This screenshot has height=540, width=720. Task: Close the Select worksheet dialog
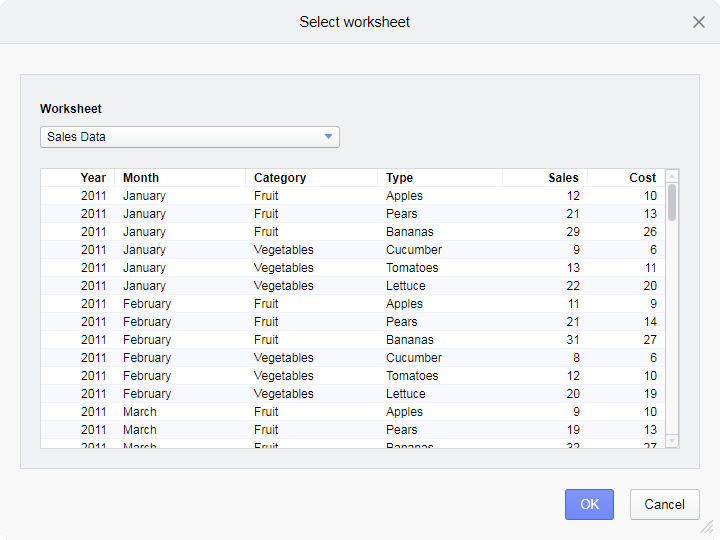[699, 22]
